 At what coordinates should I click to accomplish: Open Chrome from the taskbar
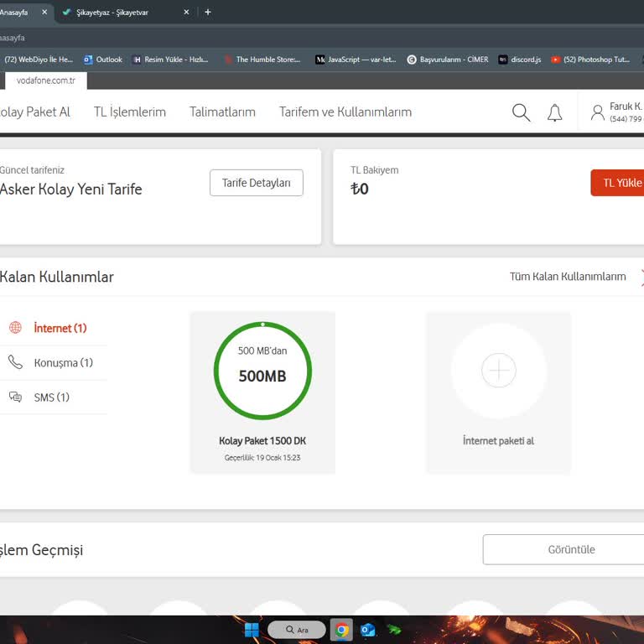(x=341, y=630)
